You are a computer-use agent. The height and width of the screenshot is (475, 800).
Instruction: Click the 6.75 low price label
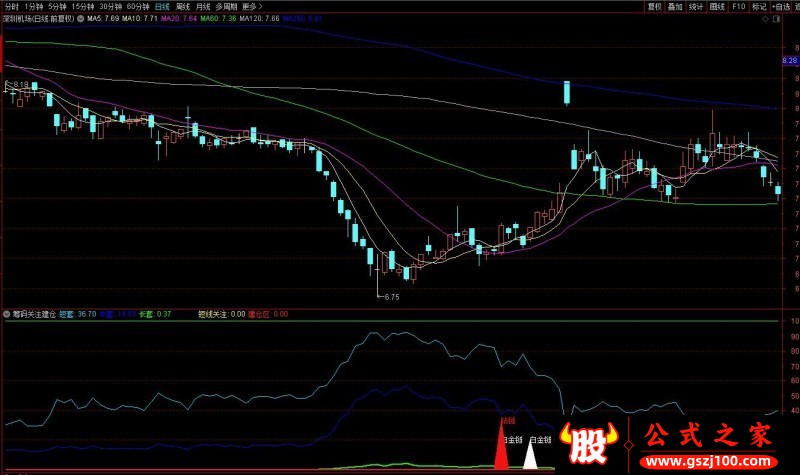(392, 297)
